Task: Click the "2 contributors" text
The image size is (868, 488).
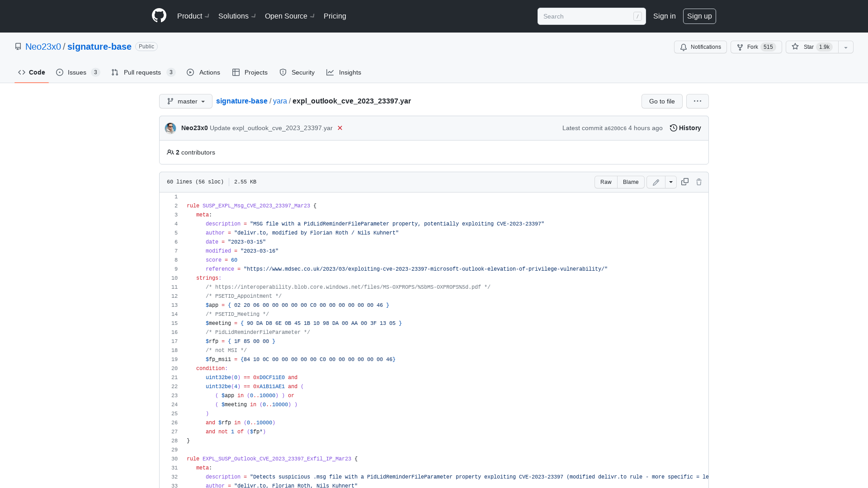Action: pyautogui.click(x=195, y=152)
